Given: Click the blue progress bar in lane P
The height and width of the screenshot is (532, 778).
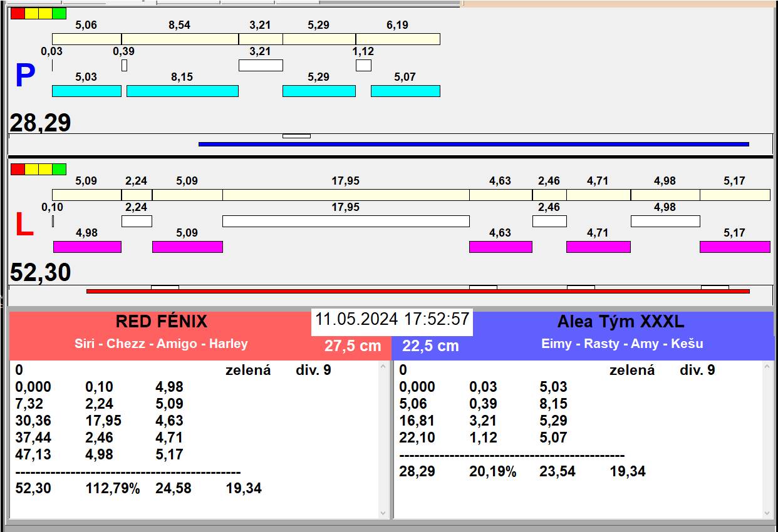Looking at the screenshot, I should coord(473,144).
